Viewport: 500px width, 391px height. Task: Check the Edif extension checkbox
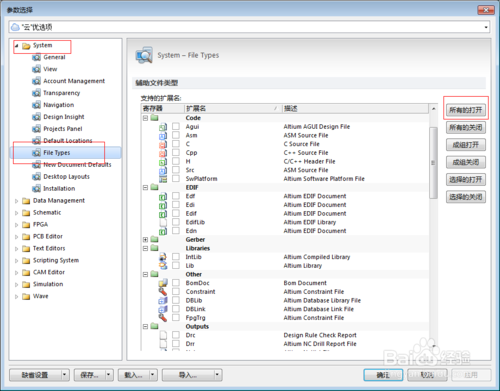pyautogui.click(x=176, y=213)
